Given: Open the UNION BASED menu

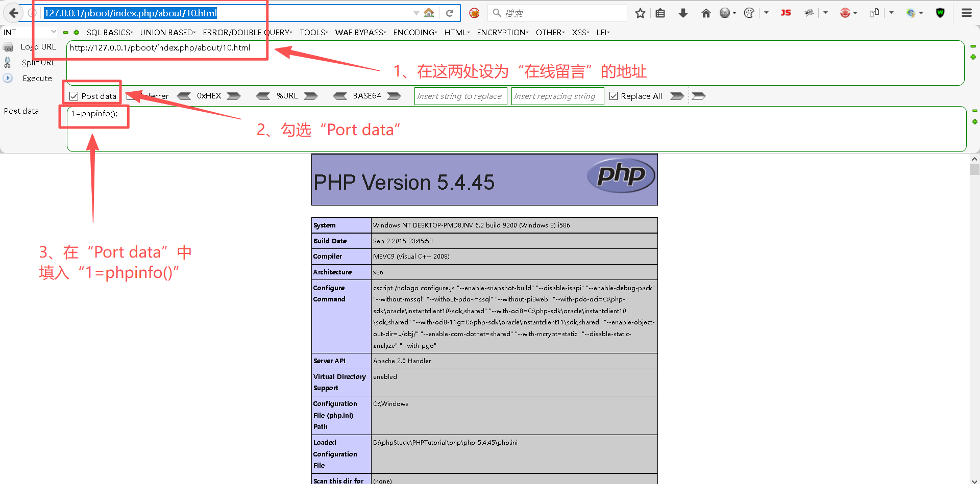Looking at the screenshot, I should [168, 33].
